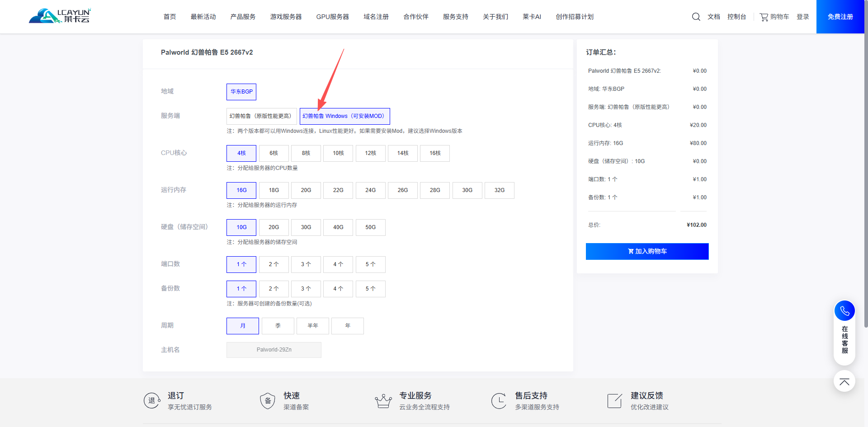Select 年 billing period
868x427 pixels.
348,326
